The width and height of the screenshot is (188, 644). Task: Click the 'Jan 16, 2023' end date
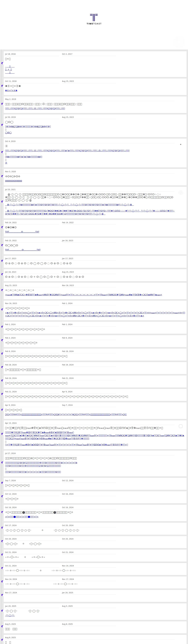pos(68,240)
